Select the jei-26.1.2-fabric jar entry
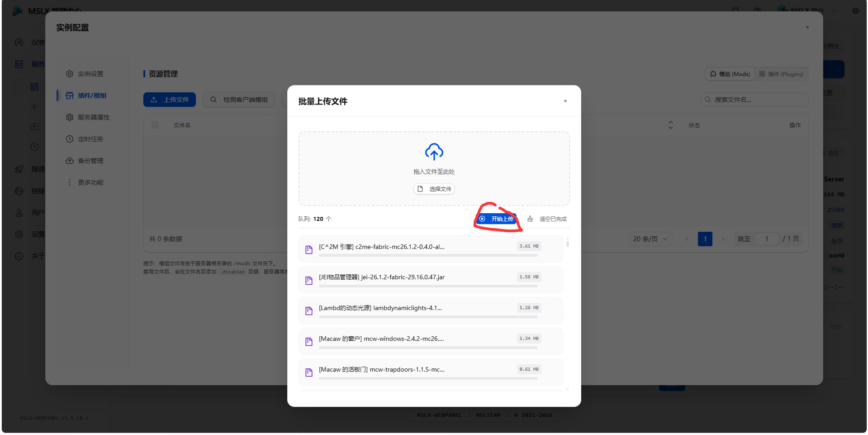 [x=431, y=279]
